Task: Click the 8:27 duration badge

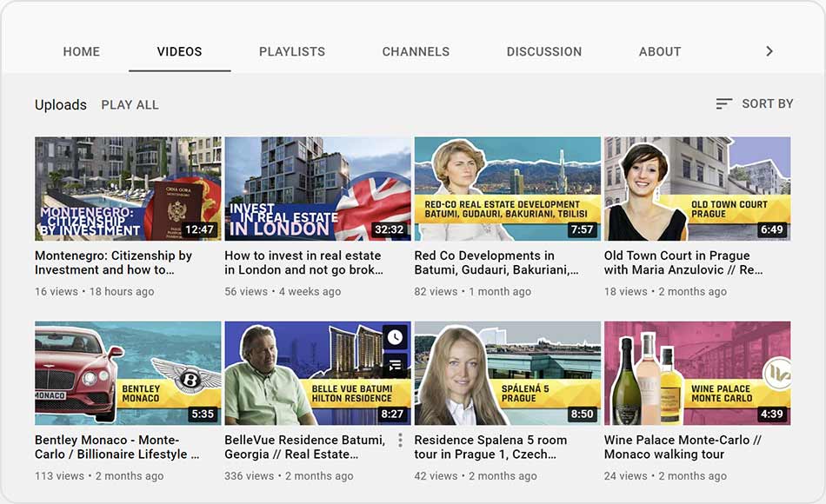Action: click(x=392, y=414)
